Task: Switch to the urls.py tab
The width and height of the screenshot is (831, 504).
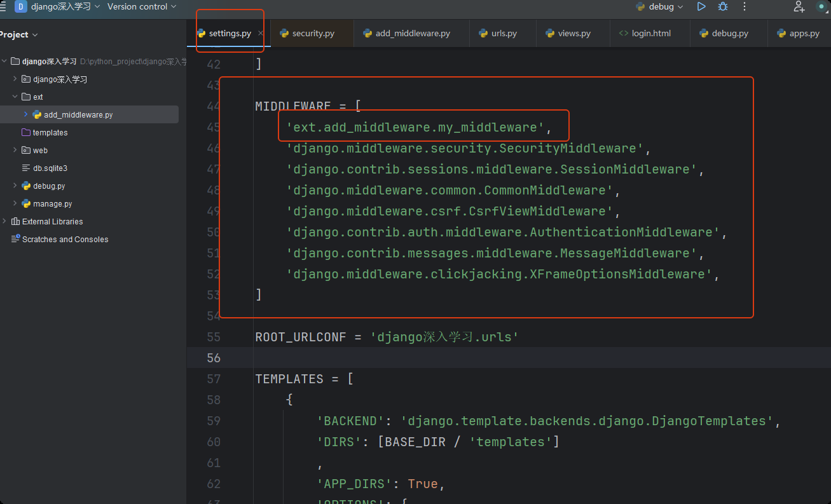Action: [x=504, y=33]
